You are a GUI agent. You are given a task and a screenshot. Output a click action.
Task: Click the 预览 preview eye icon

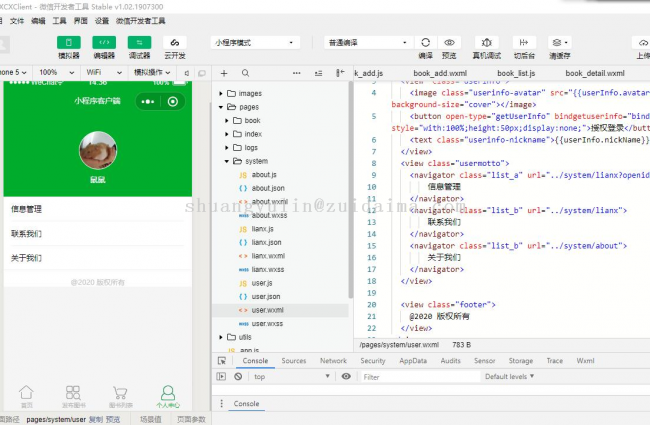point(449,43)
